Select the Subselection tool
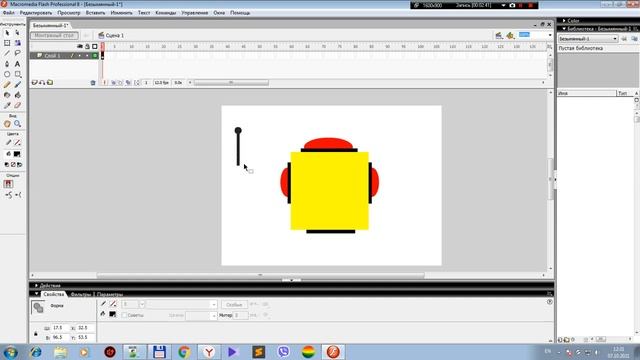Image resolution: width=640 pixels, height=360 pixels. pyautogui.click(x=18, y=33)
